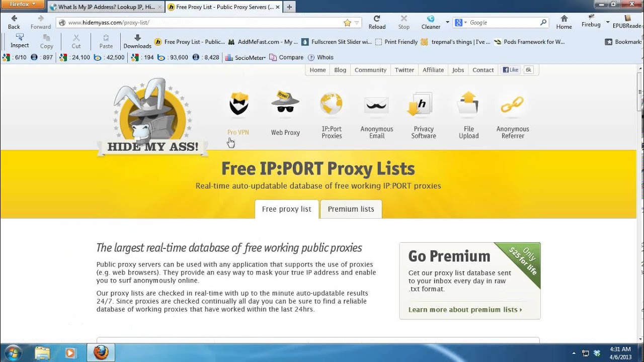Image resolution: width=644 pixels, height=362 pixels.
Task: Click the Paste toolbar icon
Action: pos(106,41)
